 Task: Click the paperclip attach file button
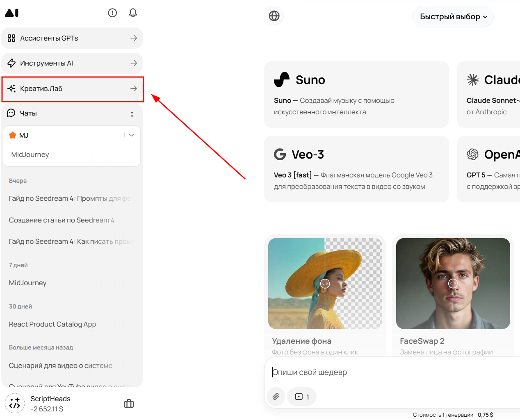(x=276, y=397)
